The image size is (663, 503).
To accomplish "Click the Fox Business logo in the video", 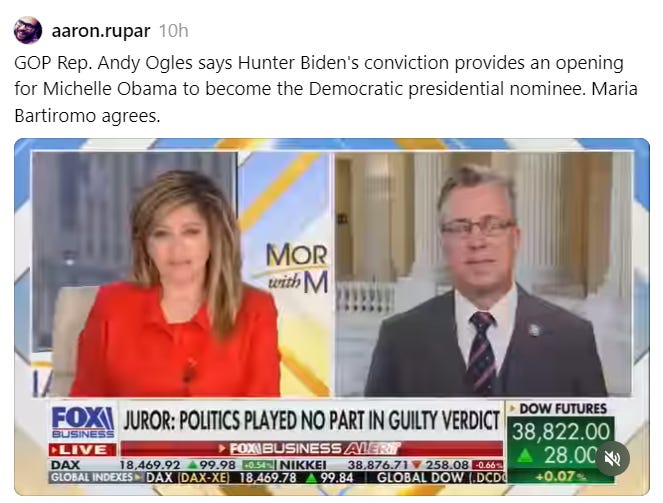I will pyautogui.click(x=82, y=422).
